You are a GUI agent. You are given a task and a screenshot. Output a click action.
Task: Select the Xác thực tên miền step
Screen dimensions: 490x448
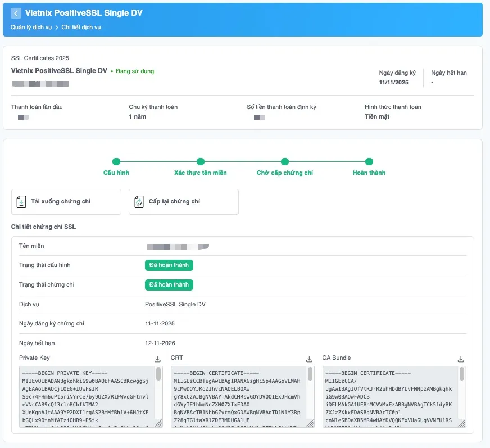201,162
